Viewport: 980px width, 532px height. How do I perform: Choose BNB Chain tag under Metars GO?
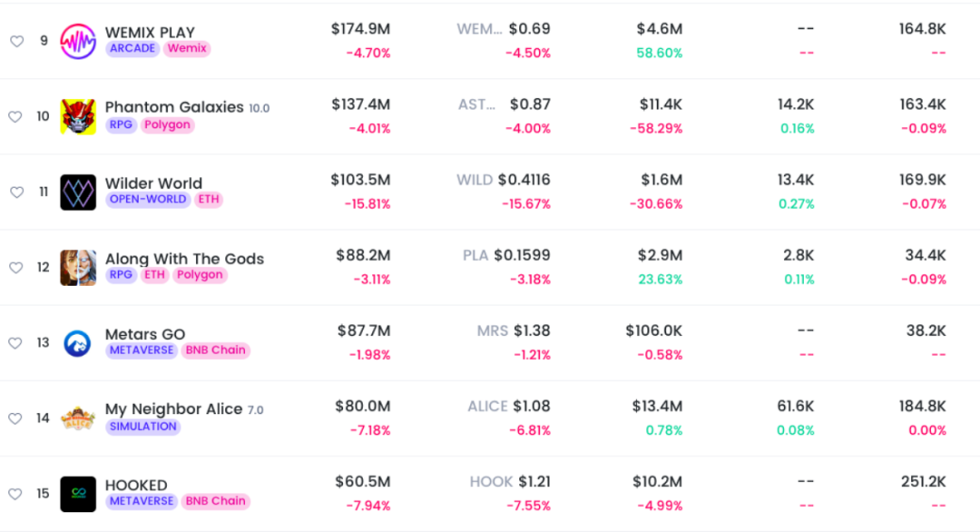[x=216, y=350]
